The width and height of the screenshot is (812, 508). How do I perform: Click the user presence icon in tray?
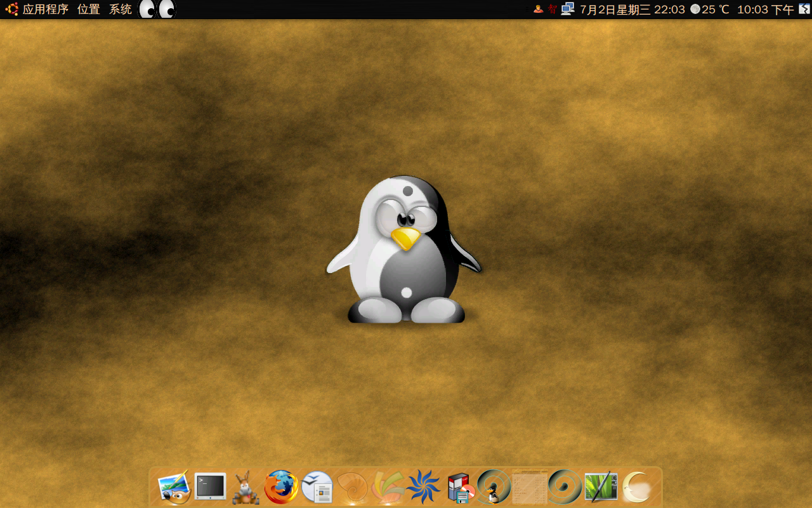coord(538,9)
